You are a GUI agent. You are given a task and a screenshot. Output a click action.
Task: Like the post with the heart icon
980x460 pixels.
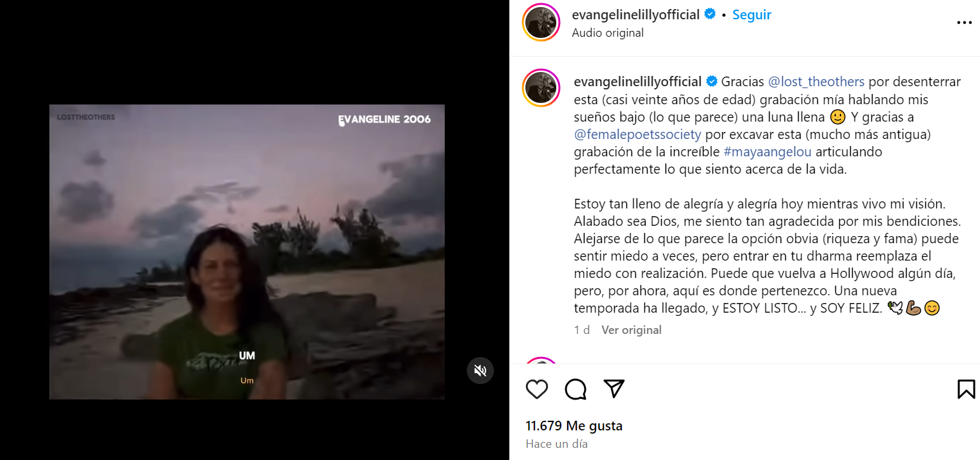(x=537, y=389)
